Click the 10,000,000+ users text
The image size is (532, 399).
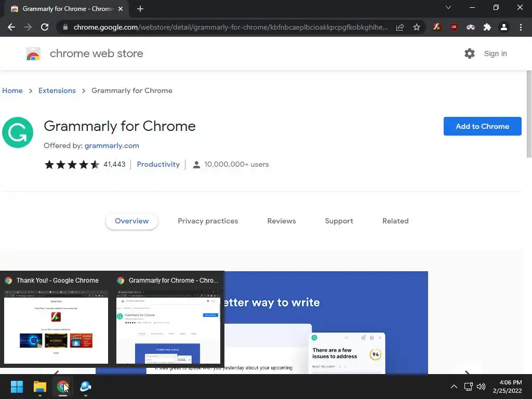pyautogui.click(x=236, y=164)
